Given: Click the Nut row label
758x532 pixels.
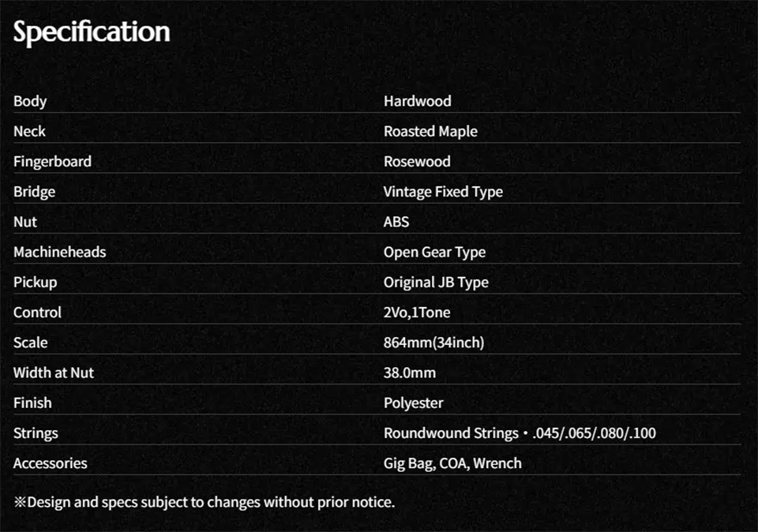Looking at the screenshot, I should coord(25,222).
